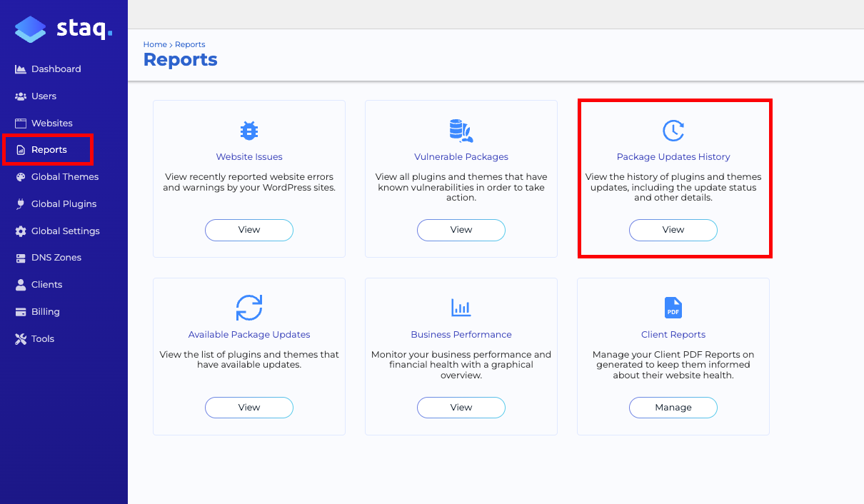Click the Website Issues title link
Viewport: 864px width, 504px height.
pos(248,156)
